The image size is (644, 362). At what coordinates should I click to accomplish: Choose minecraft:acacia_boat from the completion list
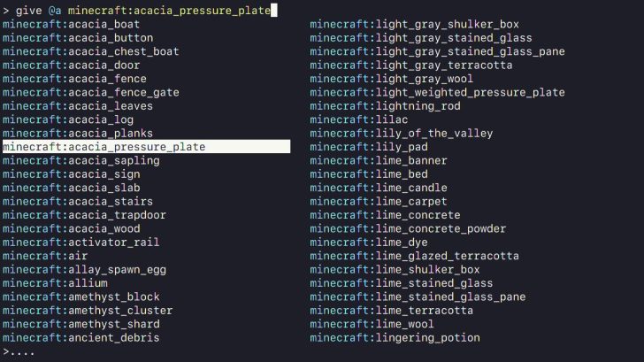pos(71,24)
